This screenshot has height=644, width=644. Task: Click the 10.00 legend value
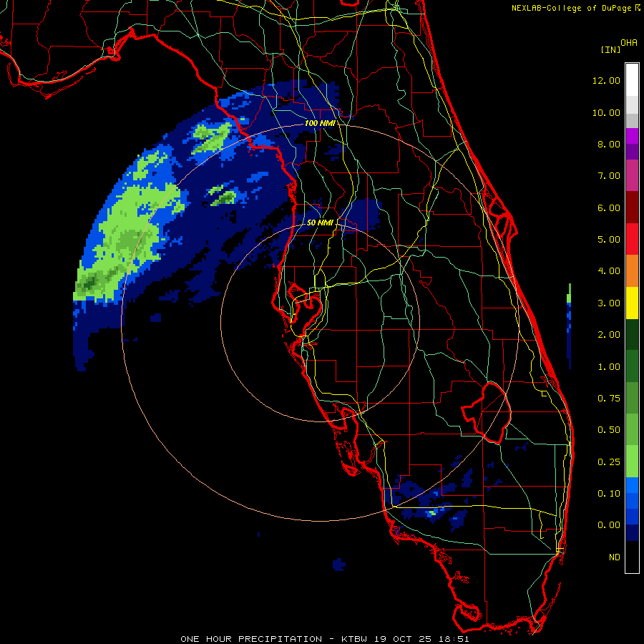pyautogui.click(x=606, y=112)
